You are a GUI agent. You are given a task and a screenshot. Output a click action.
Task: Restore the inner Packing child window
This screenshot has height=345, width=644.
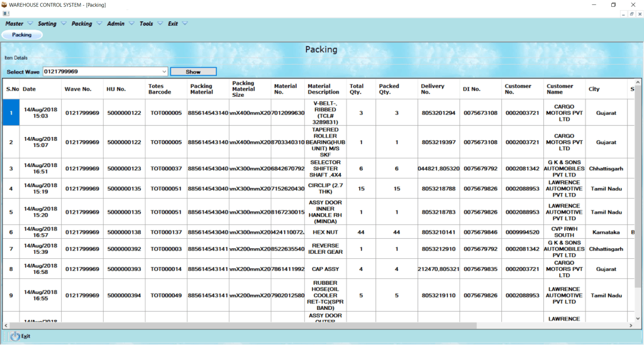click(631, 14)
